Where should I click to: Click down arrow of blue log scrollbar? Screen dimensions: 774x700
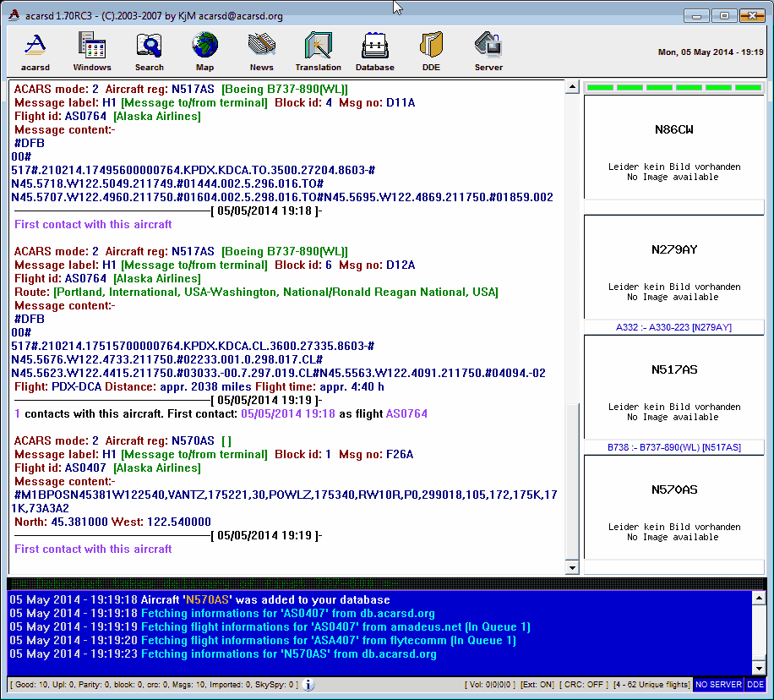pyautogui.click(x=759, y=667)
